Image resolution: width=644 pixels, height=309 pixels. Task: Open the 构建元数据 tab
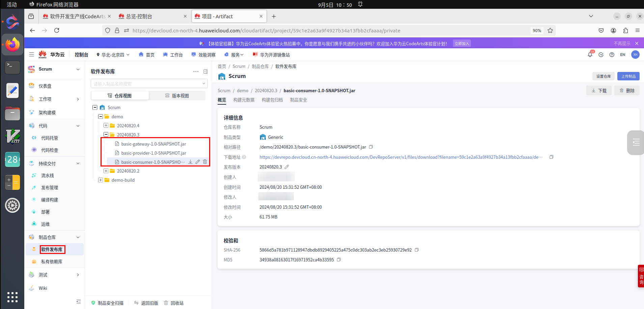coord(244,100)
